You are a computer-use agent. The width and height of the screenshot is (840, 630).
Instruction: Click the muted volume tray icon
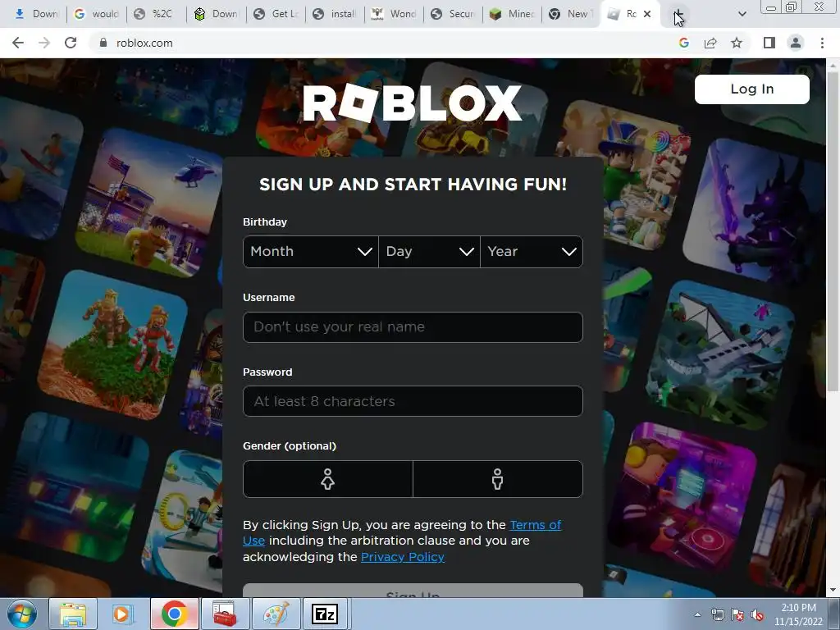click(x=757, y=614)
